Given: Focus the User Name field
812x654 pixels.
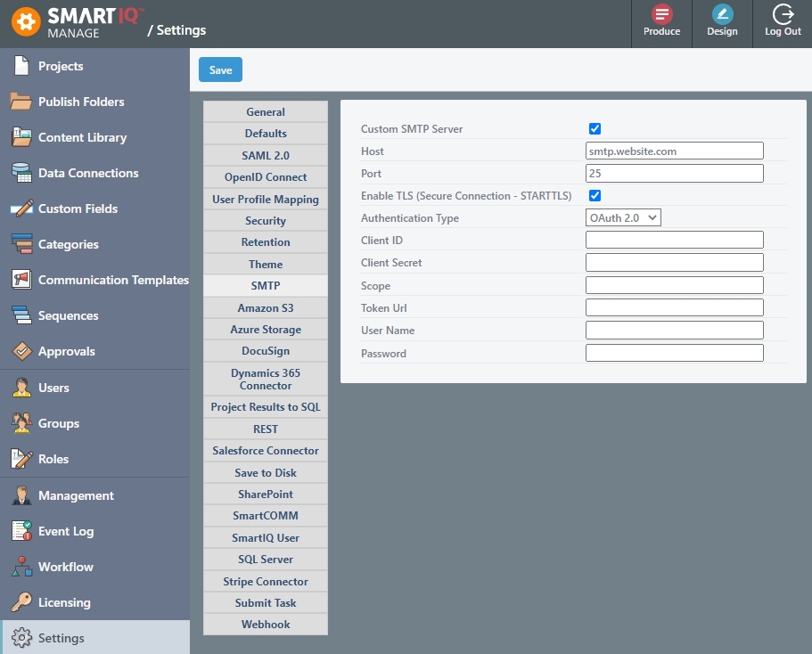Looking at the screenshot, I should tap(674, 330).
